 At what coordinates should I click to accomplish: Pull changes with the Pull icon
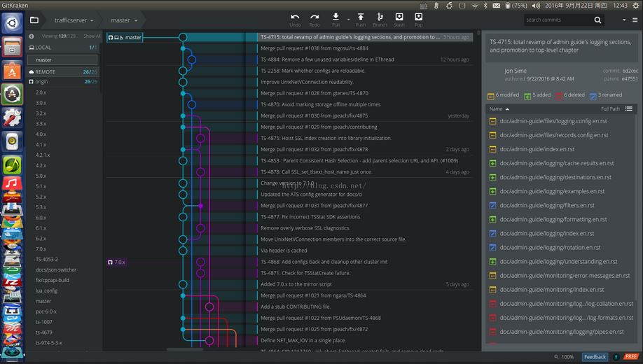[336, 16]
